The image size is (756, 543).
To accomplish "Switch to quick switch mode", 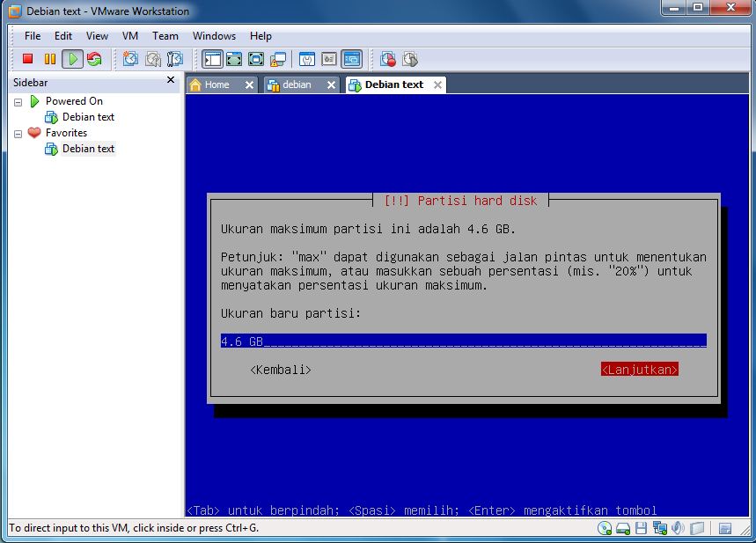I will (x=234, y=59).
